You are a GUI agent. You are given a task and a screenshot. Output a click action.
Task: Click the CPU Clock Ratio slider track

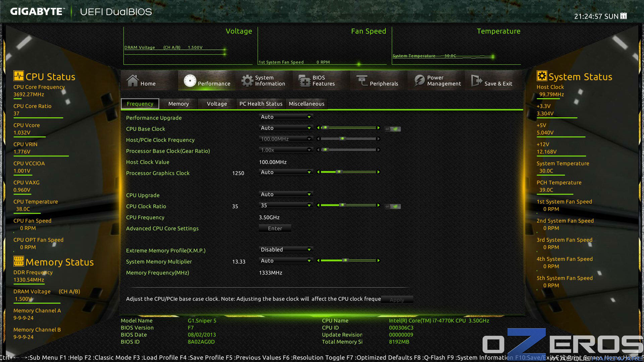pos(348,205)
